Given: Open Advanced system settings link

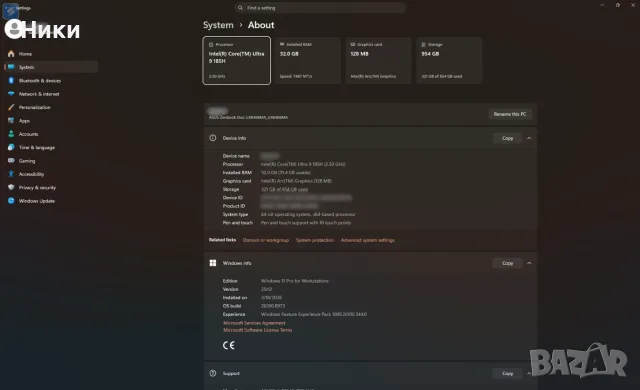Looking at the screenshot, I should 367,240.
